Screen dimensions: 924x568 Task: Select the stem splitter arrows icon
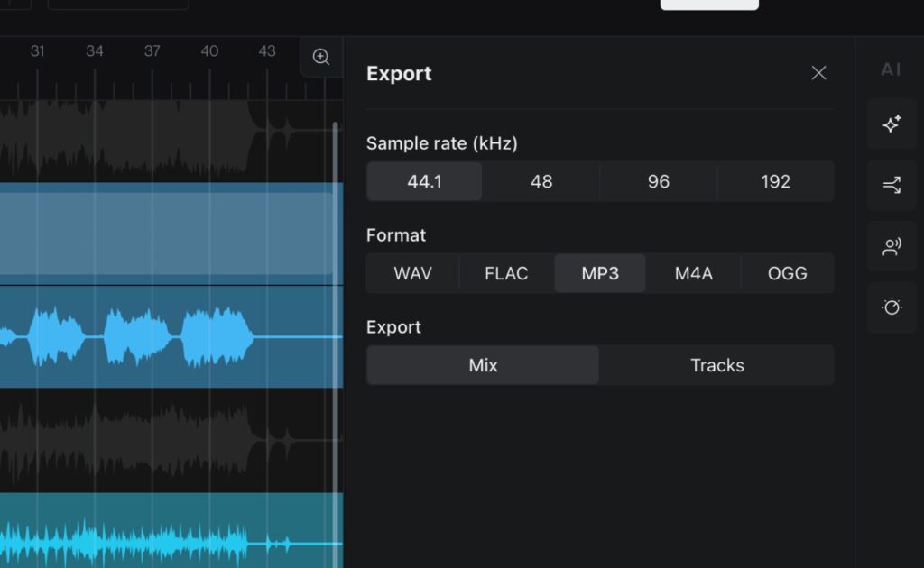pyautogui.click(x=892, y=186)
